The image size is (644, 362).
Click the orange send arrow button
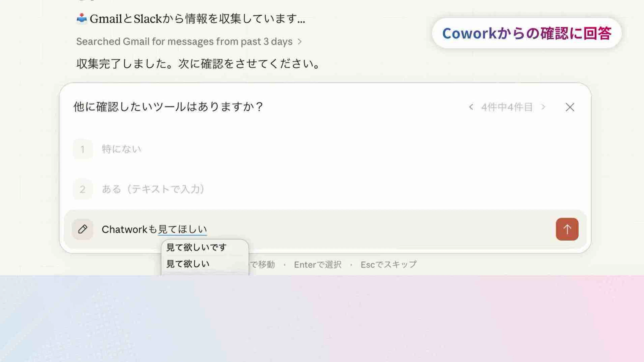coord(567,229)
